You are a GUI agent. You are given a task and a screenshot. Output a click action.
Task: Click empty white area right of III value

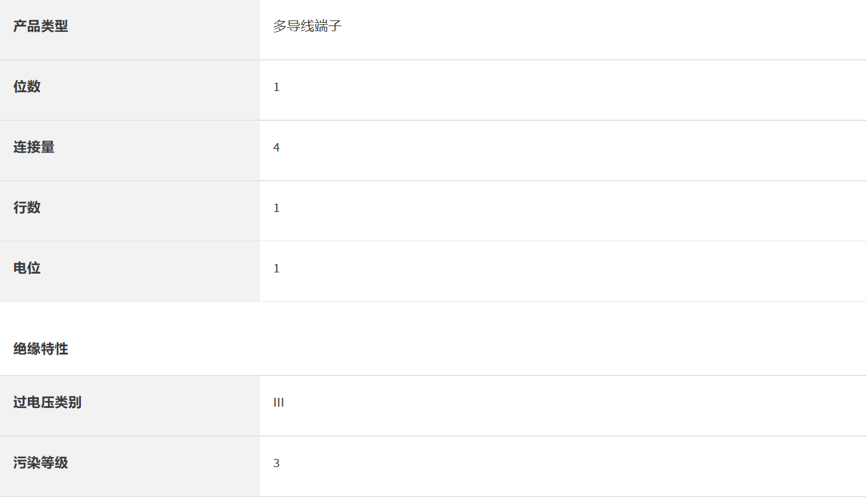point(573,403)
